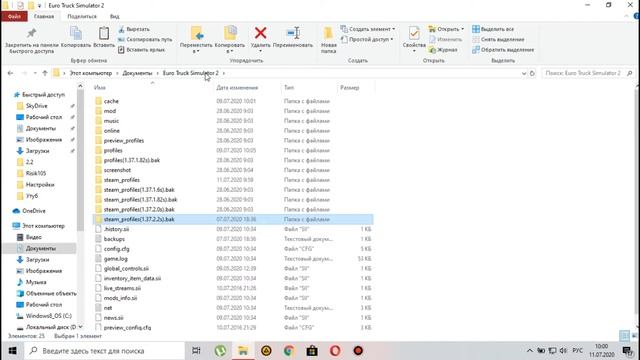Open File Explorer taskbar icon

click(243, 351)
